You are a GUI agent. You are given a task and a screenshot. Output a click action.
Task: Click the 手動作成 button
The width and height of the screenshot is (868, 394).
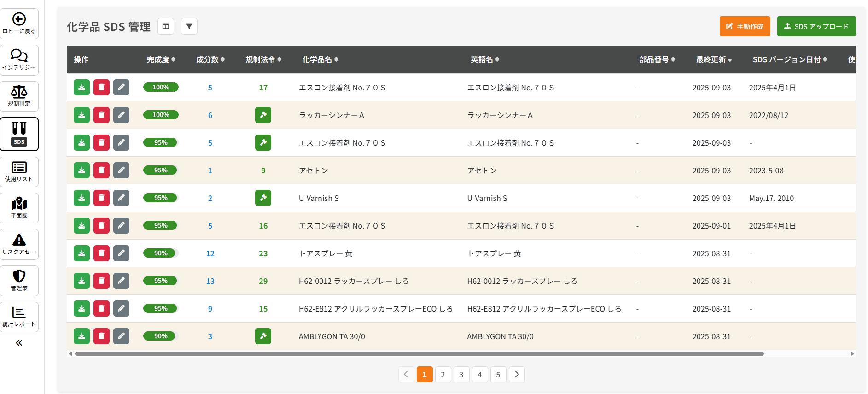[745, 26]
